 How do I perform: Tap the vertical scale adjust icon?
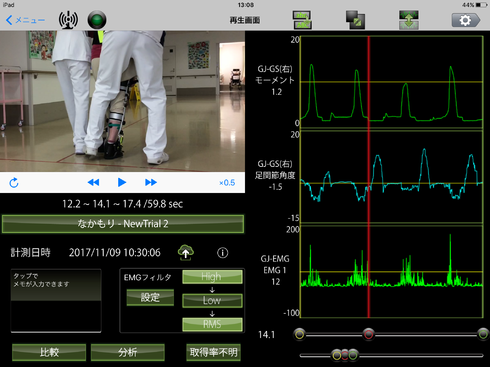click(409, 20)
